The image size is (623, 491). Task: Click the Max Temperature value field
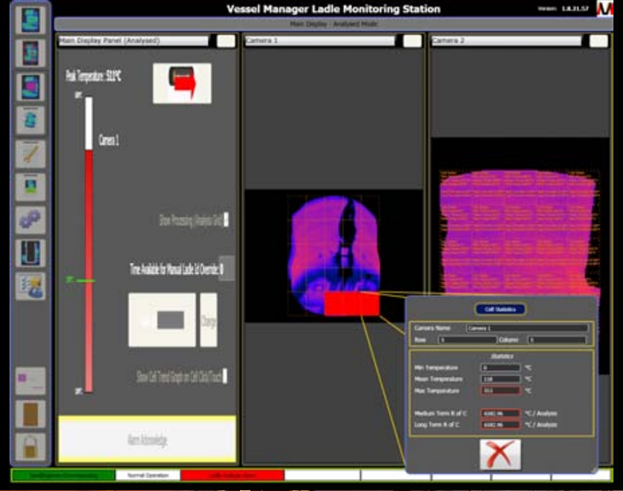tap(498, 390)
